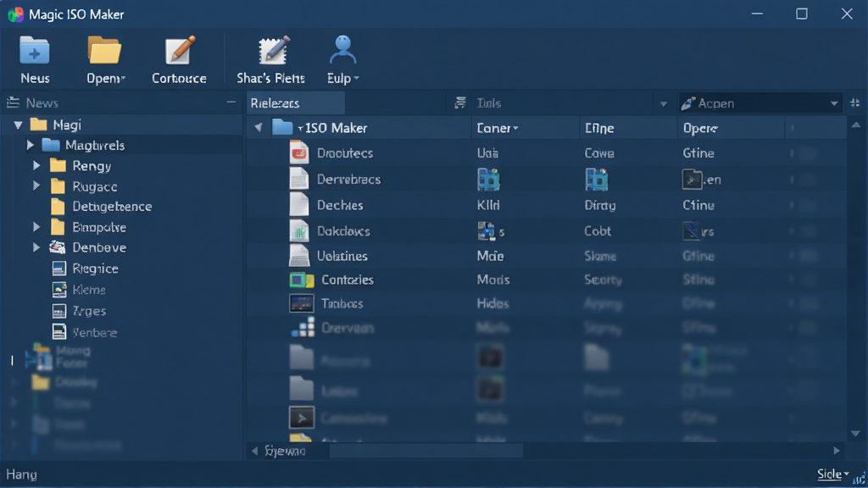Image resolution: width=868 pixels, height=488 pixels.
Task: Select the Derrebracs document icon
Action: [299, 180]
